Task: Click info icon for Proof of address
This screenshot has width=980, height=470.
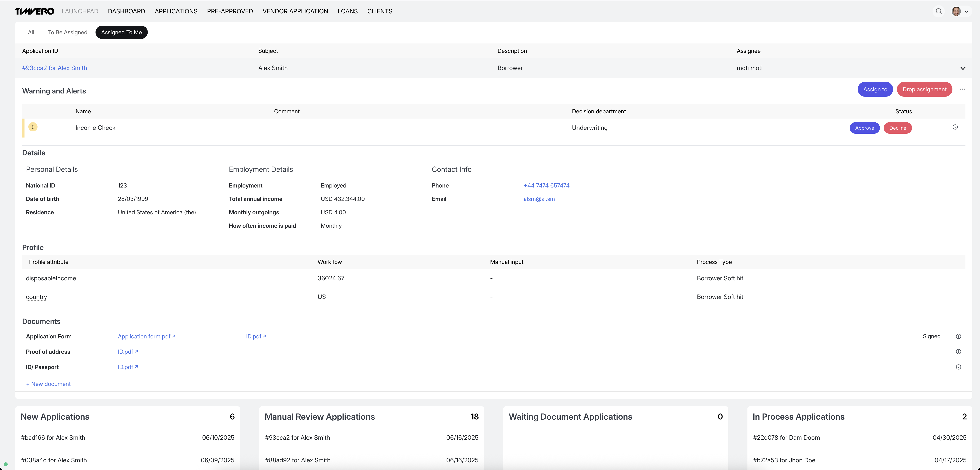Action: point(958,352)
